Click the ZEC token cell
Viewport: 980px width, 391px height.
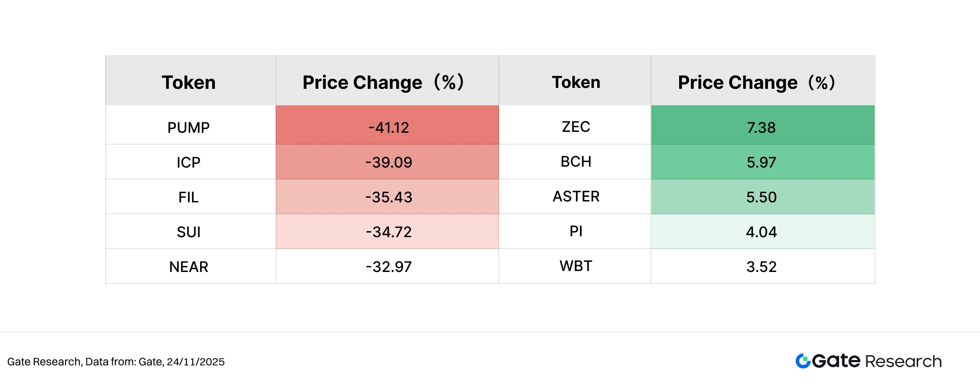(576, 127)
